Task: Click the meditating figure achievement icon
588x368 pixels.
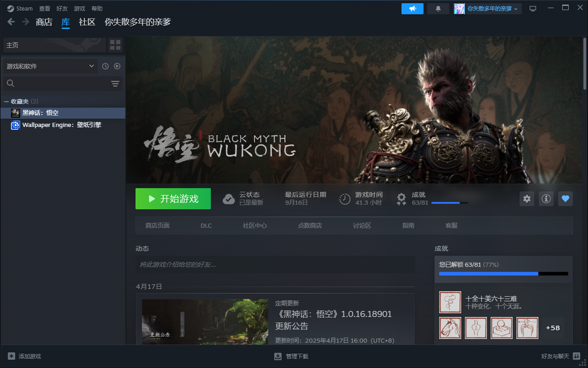Action: [502, 328]
